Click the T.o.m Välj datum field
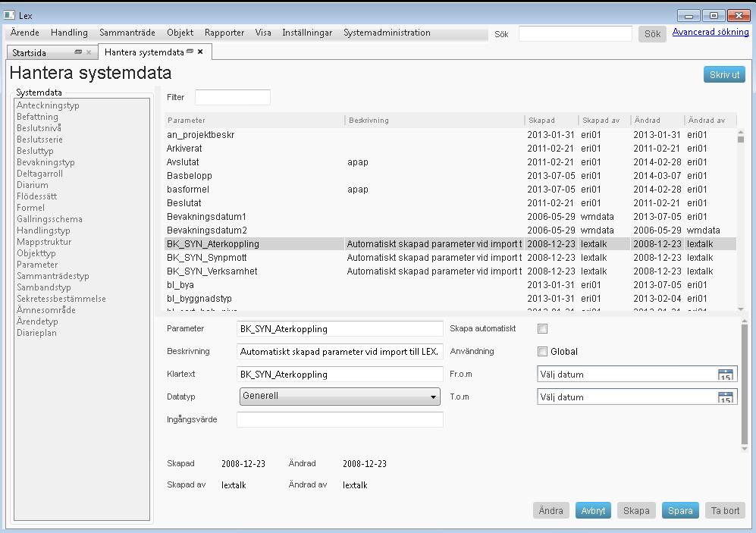This screenshot has height=533, width=756. (x=637, y=397)
